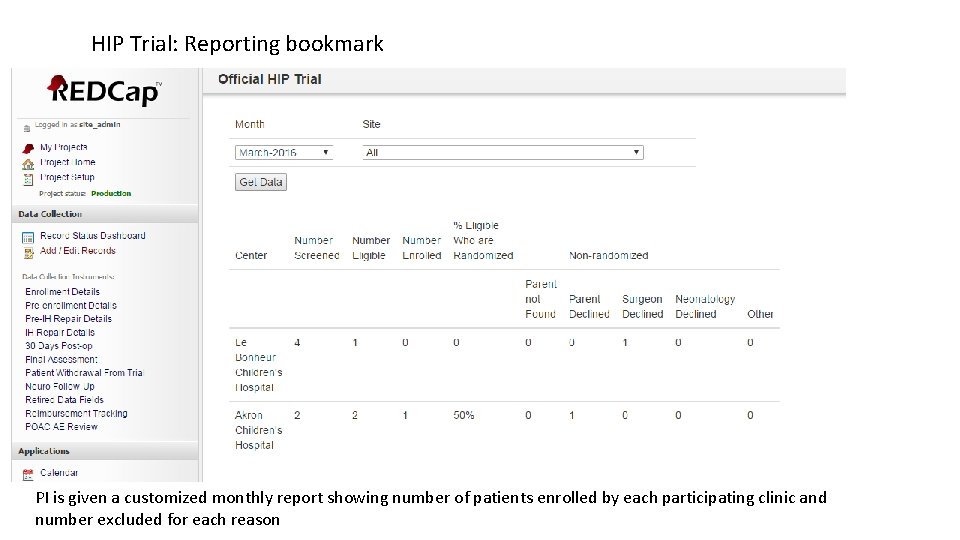Select Enrollment Details instrument
The width and height of the screenshot is (960, 540).
62,292
